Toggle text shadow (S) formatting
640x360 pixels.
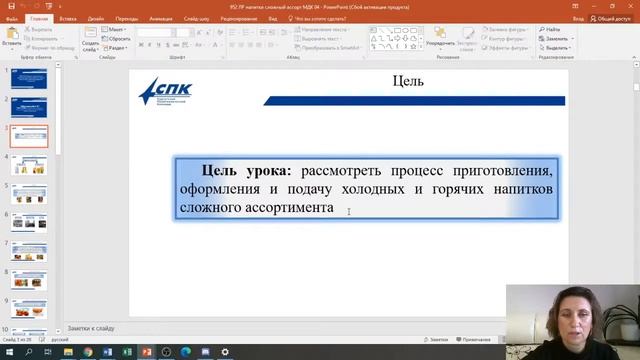[167, 45]
